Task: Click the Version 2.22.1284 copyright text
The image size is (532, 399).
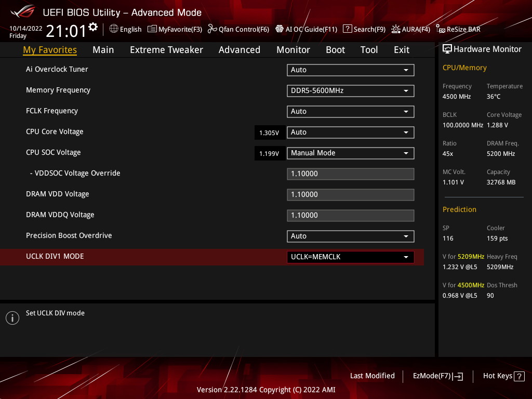Action: click(x=266, y=390)
